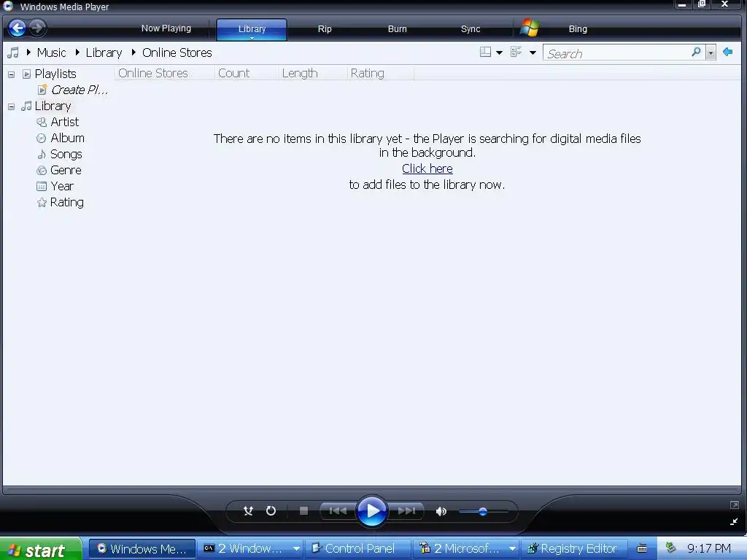Select Playlists in the navigation tree

click(x=55, y=74)
